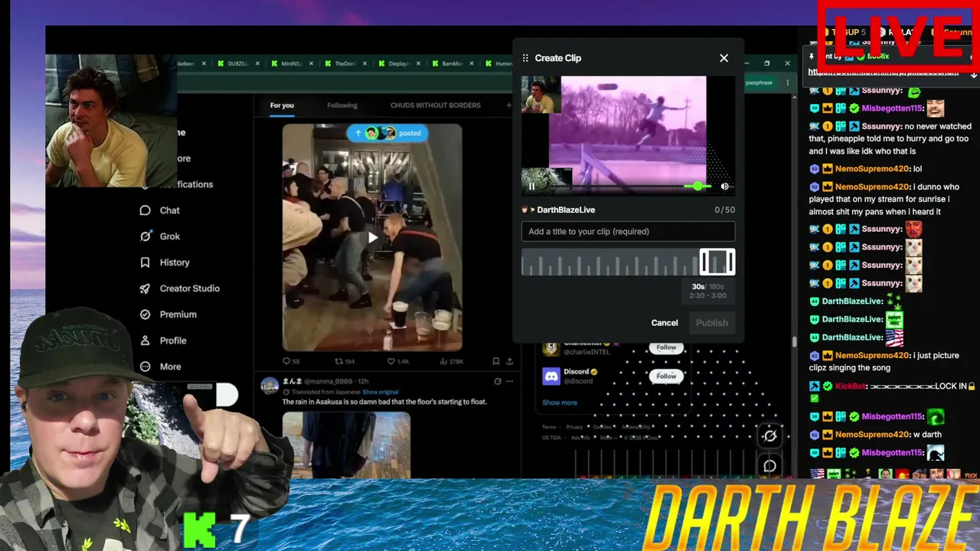Open Creator Studio rocket icon

[145, 289]
